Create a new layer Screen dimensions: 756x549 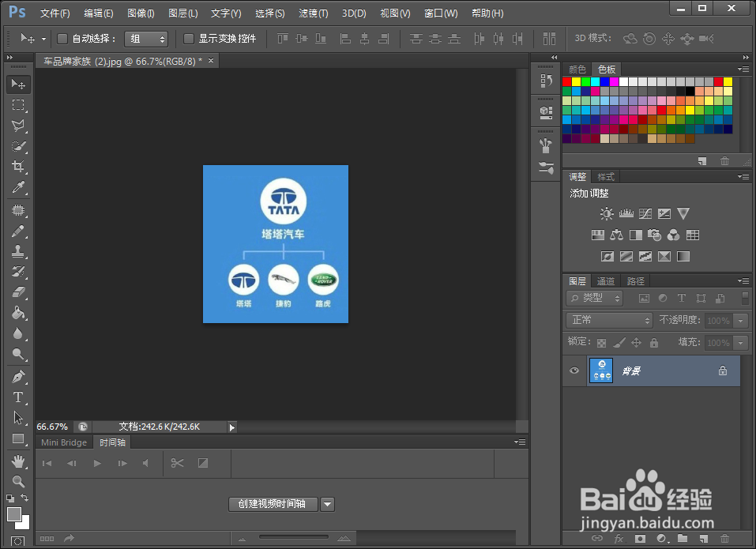[705, 539]
